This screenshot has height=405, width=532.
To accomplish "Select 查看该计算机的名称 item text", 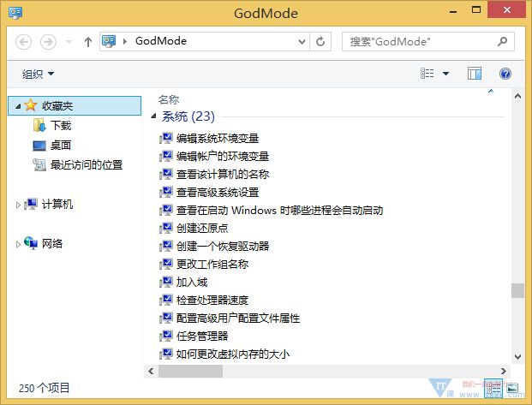I will coord(223,174).
